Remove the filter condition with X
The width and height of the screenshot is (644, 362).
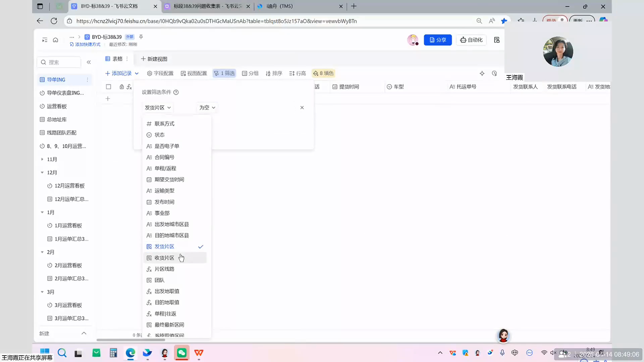pos(302,108)
